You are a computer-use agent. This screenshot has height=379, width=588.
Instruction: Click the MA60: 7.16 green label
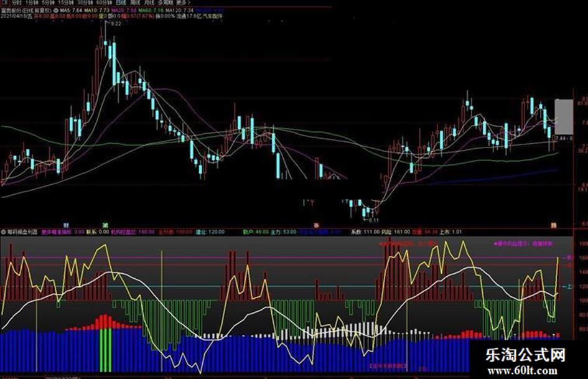point(151,11)
